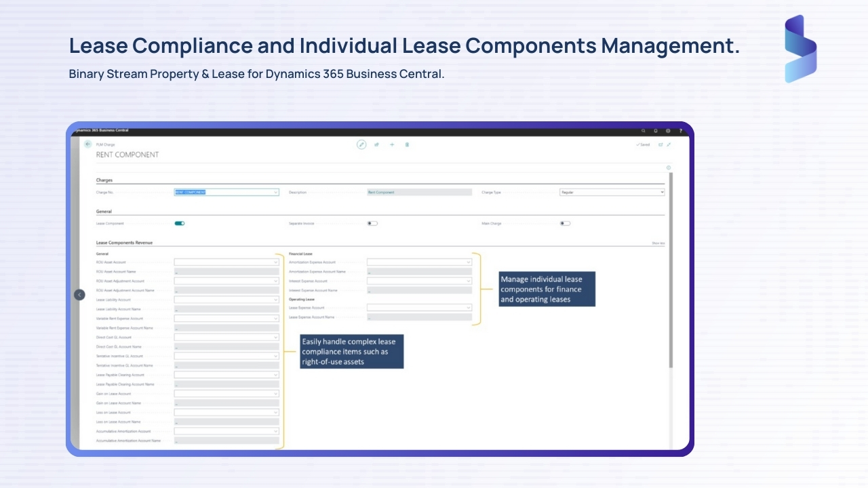
Task: Click the Operating Lease group label
Action: point(302,299)
